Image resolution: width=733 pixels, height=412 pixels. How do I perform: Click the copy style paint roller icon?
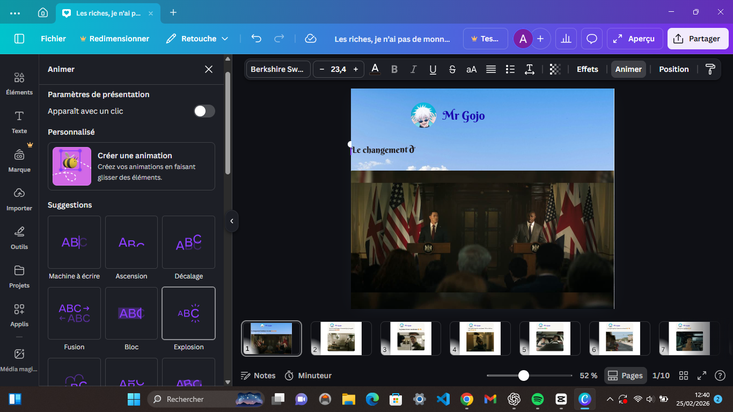(x=710, y=69)
